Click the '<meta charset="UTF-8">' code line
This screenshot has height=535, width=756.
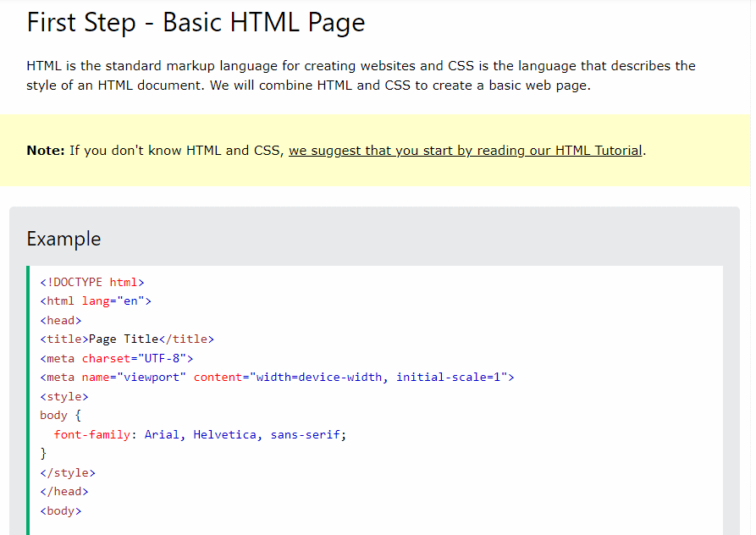[117, 359]
